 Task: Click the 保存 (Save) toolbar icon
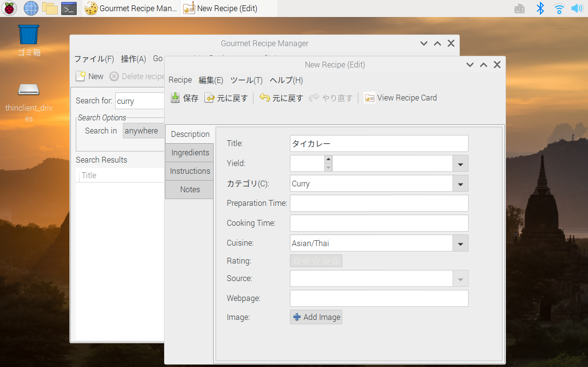175,98
